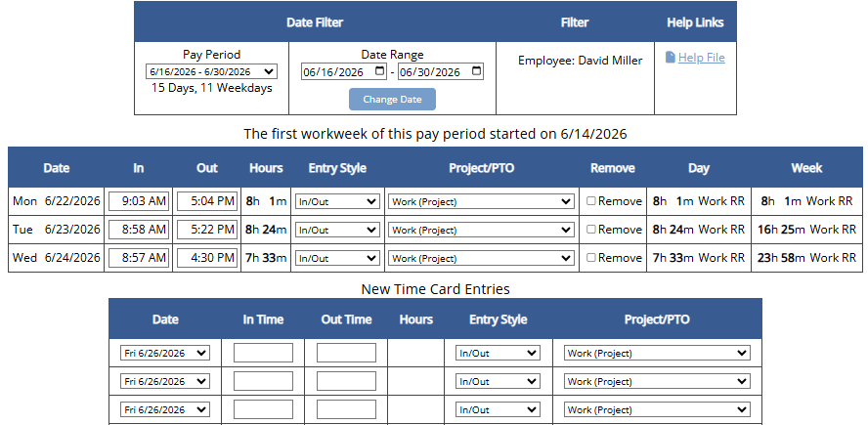Open Entry Style dropdown in second new entry row
The width and height of the screenshot is (868, 425).
tap(498, 381)
